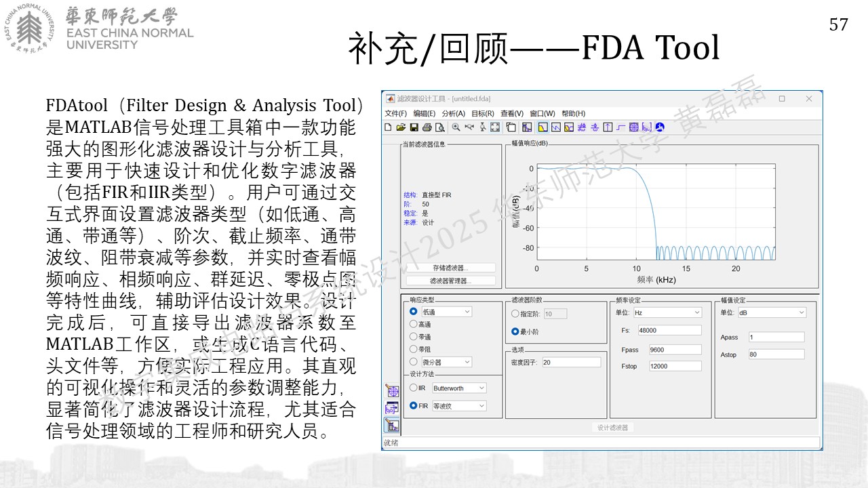Open the pole-zero plot icon
The image size is (868, 488).
pos(633,127)
